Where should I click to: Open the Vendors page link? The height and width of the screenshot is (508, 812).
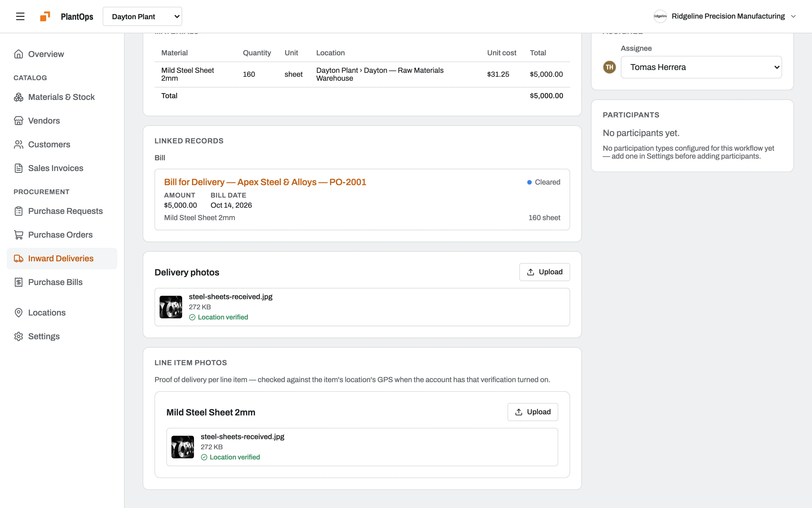pos(62,121)
